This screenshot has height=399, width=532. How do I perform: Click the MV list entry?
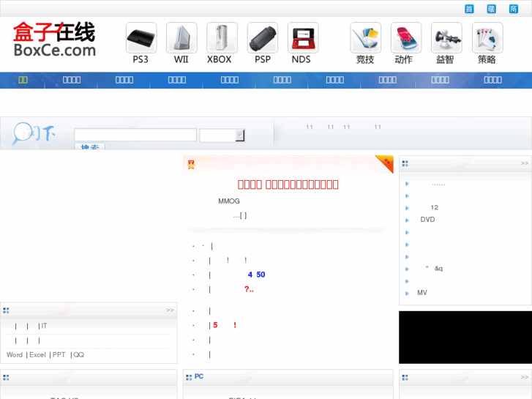pos(422,293)
